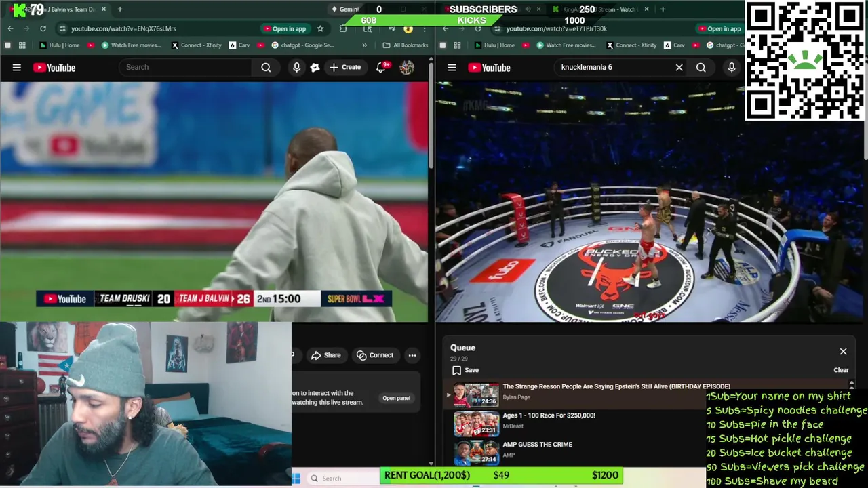Open a new tab in the left browser window
The image size is (868, 488).
[x=119, y=9]
